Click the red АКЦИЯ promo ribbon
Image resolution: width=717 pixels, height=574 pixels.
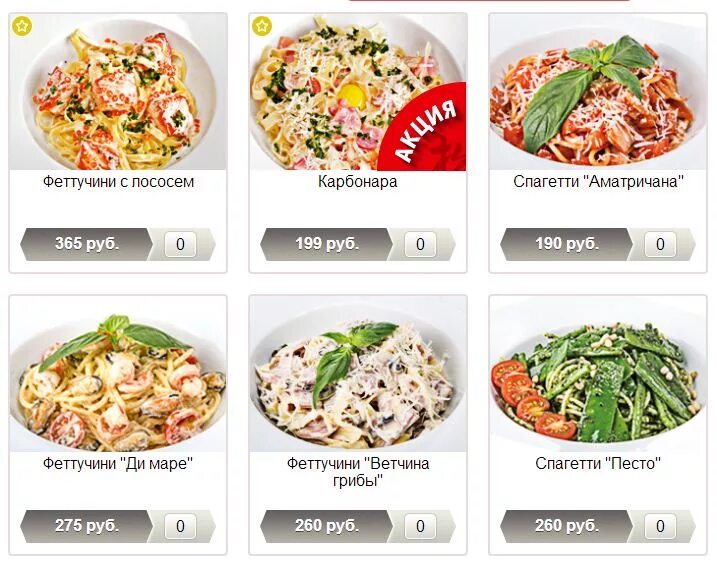coord(423,129)
